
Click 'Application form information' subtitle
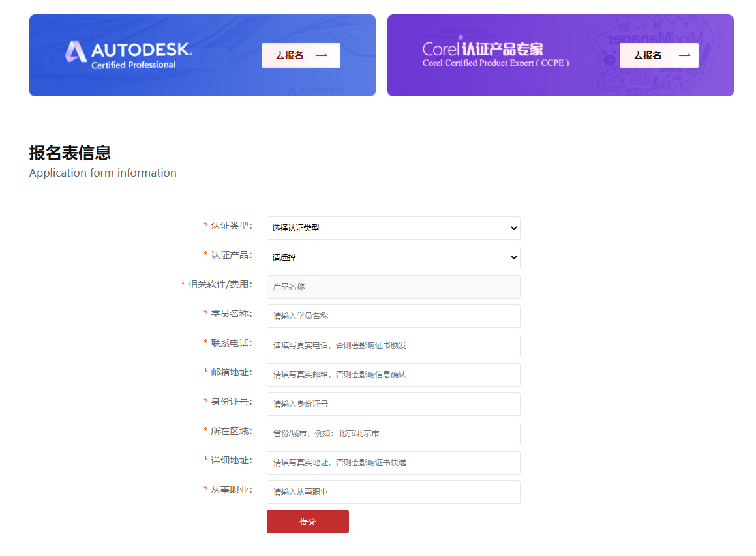pyautogui.click(x=102, y=173)
